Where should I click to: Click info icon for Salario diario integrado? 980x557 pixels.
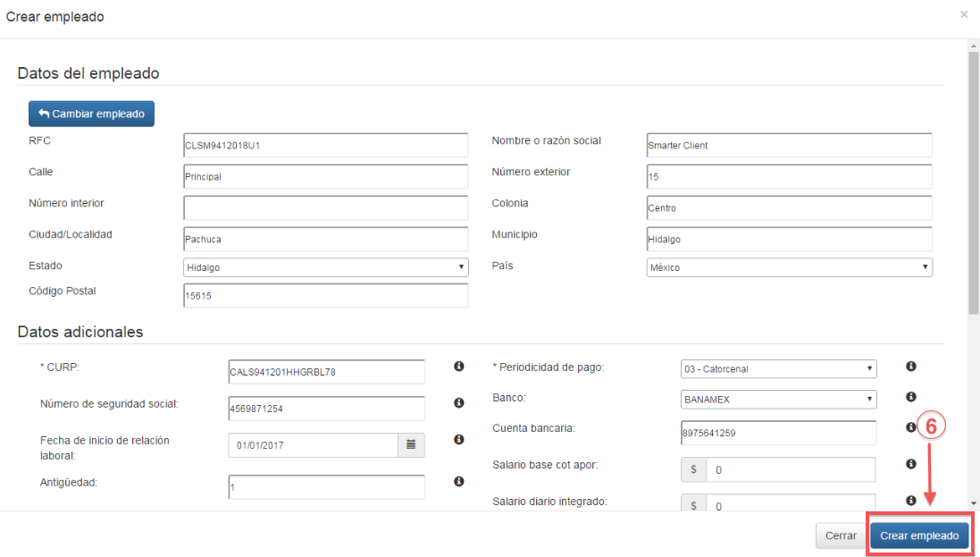(910, 501)
